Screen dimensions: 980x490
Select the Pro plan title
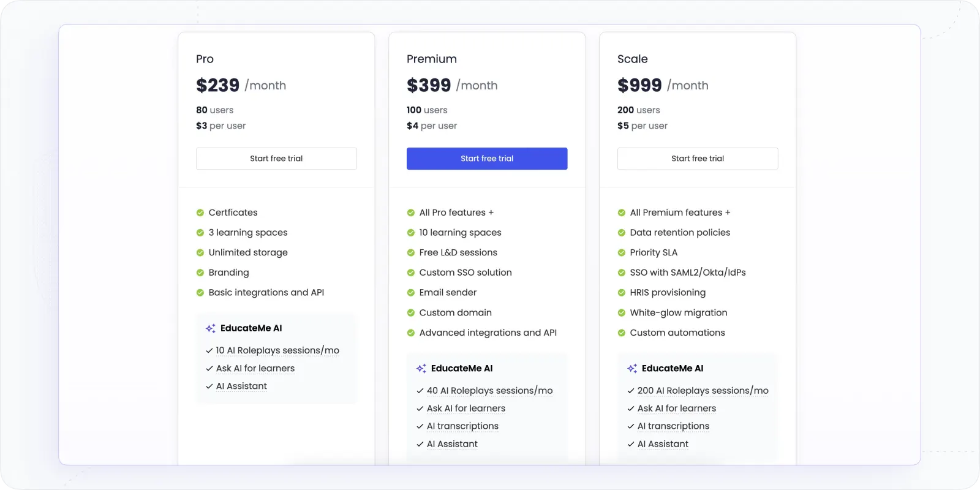pyautogui.click(x=205, y=59)
